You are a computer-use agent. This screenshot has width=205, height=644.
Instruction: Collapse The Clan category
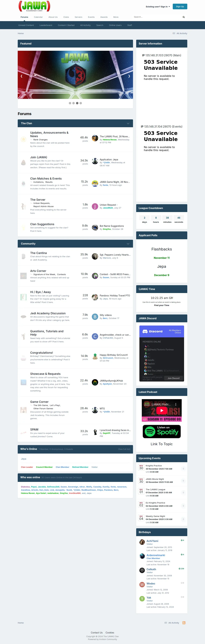click(128, 124)
